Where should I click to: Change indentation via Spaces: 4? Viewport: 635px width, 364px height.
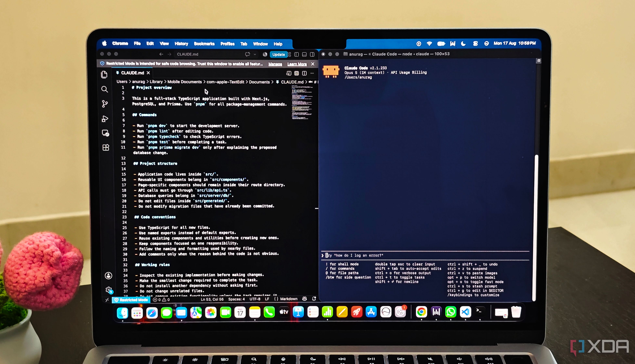click(x=236, y=299)
